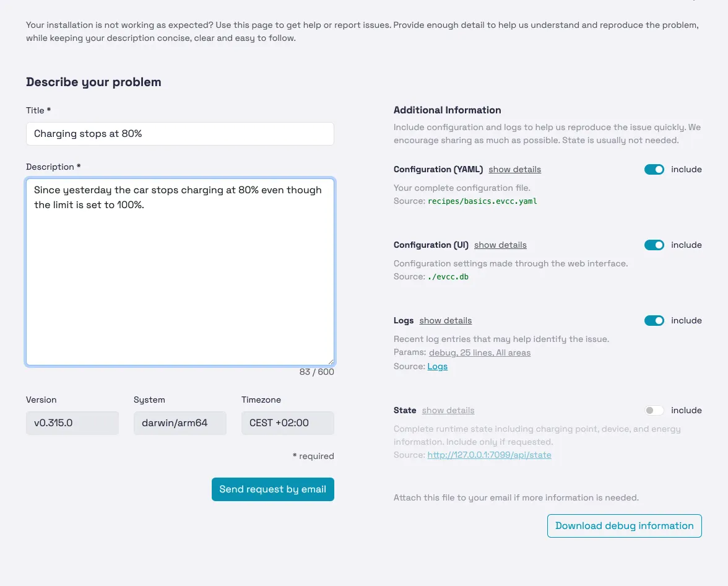Click the Describe your problem heading

coord(94,82)
